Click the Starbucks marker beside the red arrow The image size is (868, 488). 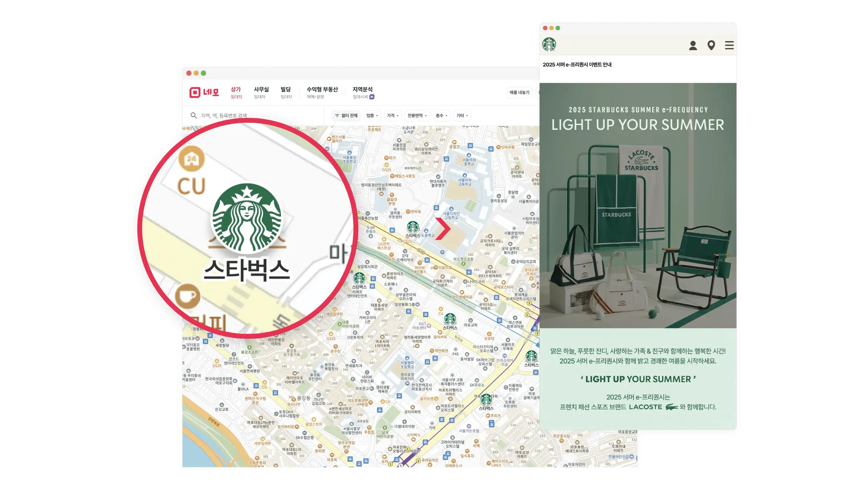413,227
